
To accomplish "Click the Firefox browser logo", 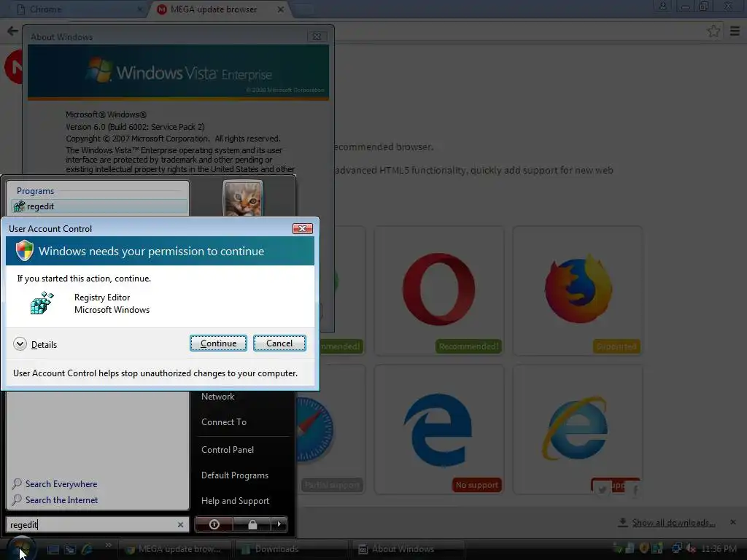I will tap(578, 289).
